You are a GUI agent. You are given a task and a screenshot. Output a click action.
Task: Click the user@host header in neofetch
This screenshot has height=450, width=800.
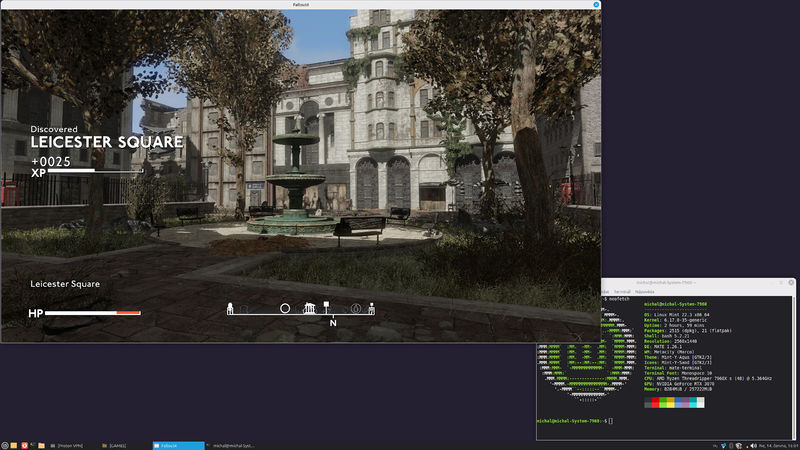pyautogui.click(x=676, y=304)
